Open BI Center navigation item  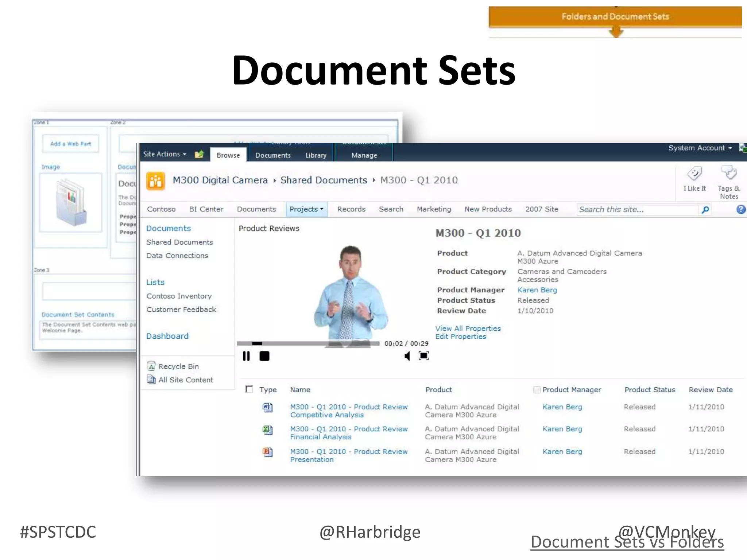[x=206, y=209]
